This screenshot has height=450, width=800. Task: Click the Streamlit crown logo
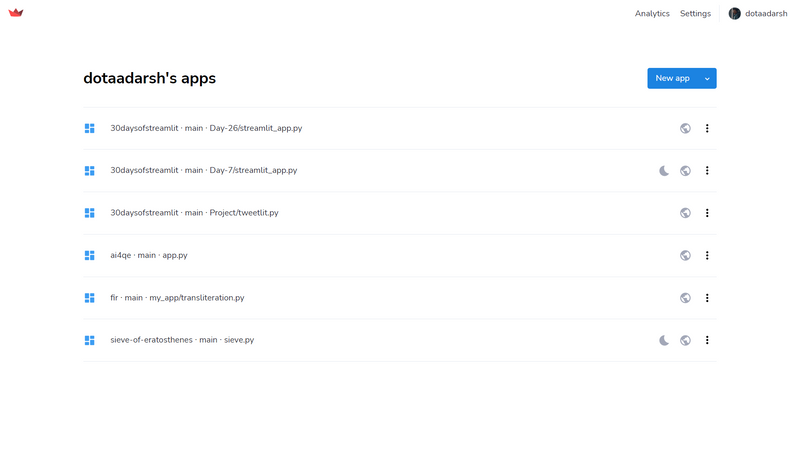click(16, 13)
